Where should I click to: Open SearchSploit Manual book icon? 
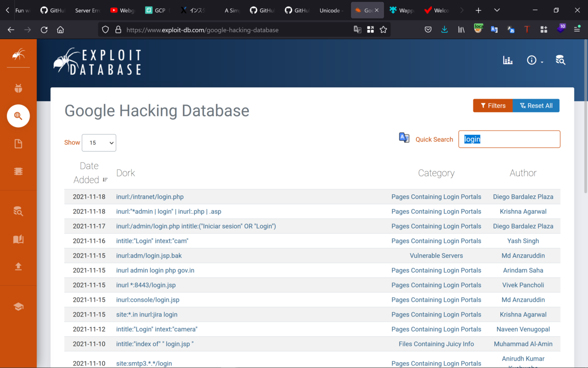click(x=18, y=239)
